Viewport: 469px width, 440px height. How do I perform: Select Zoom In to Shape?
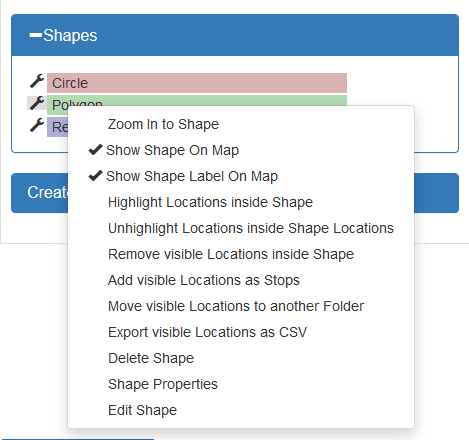[x=163, y=124]
